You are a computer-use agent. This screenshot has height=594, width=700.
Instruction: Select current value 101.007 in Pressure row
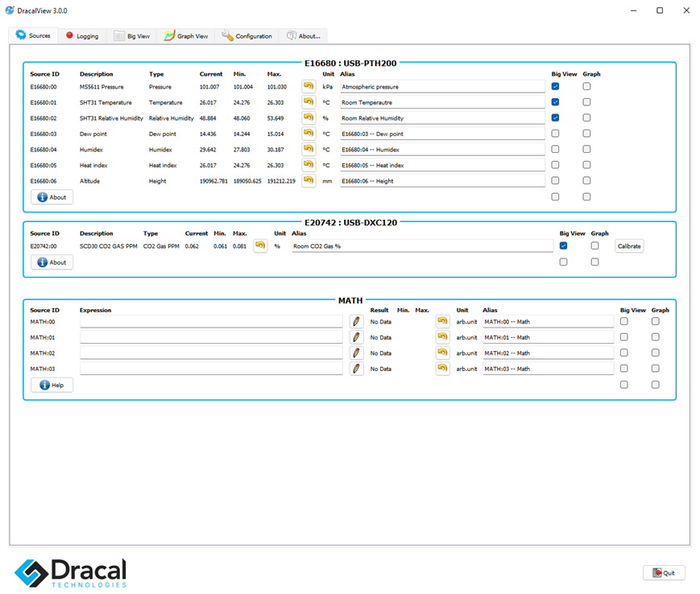point(209,87)
